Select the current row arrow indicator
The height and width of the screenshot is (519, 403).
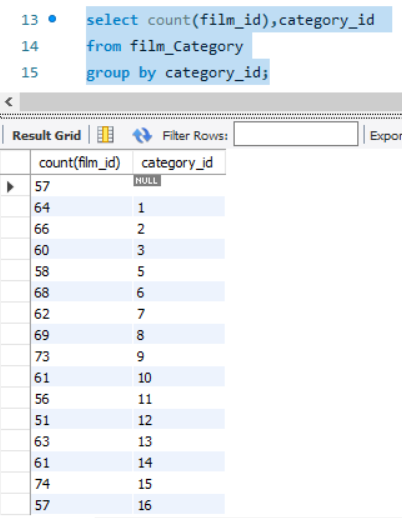coord(10,186)
